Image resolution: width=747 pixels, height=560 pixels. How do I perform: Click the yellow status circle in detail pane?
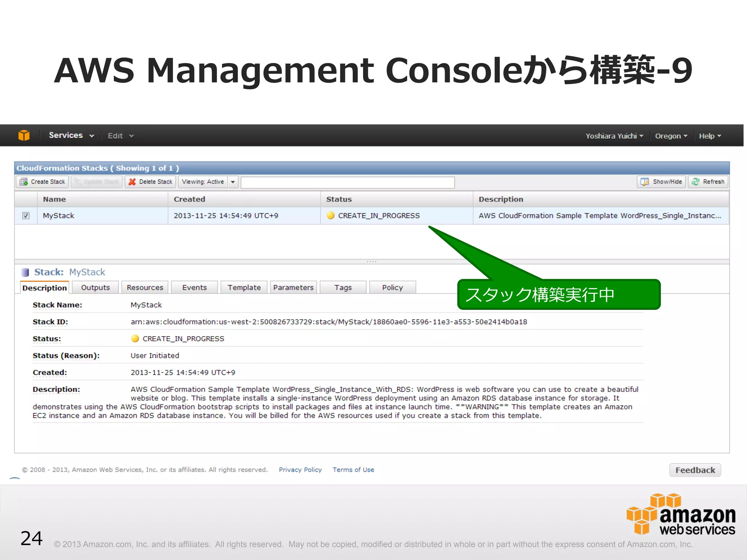pos(135,339)
